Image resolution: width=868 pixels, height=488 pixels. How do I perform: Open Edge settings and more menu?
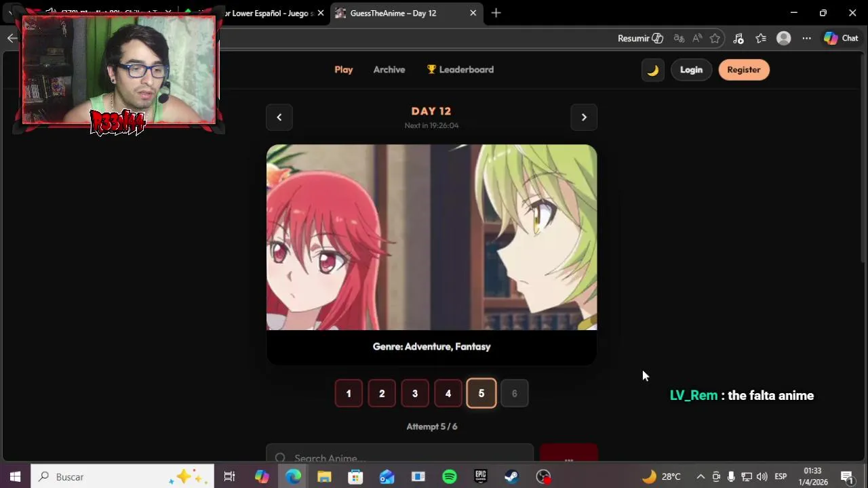806,39
